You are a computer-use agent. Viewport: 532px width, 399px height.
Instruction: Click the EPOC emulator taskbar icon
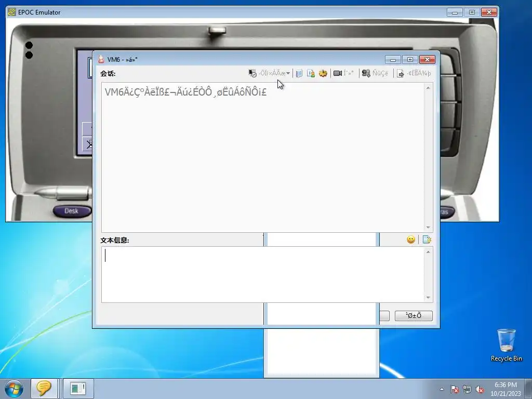pyautogui.click(x=78, y=389)
